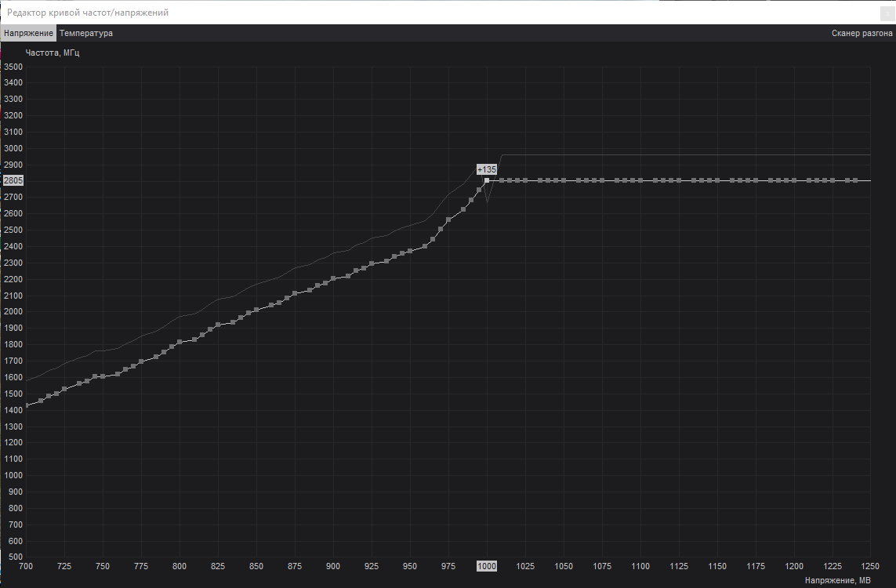The width and height of the screenshot is (896, 588).
Task: Click the highlighted 1000 voltage axis value
Action: (487, 566)
